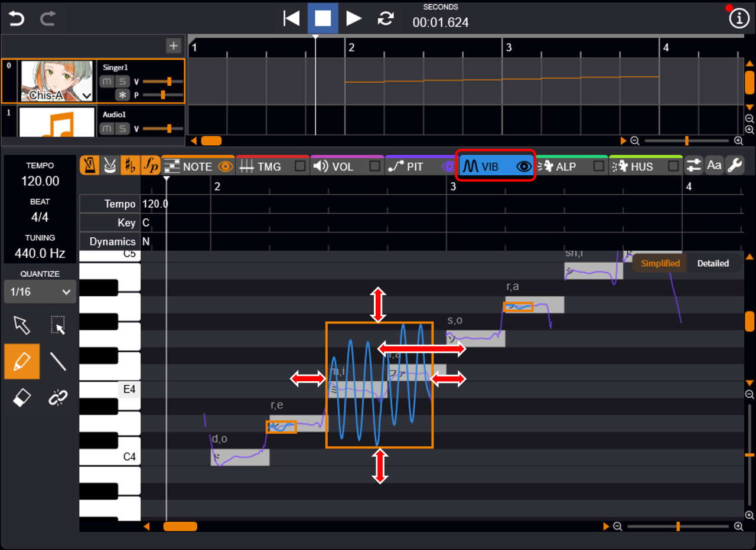The height and width of the screenshot is (550, 756).
Task: Enable the HUS checkbox
Action: point(673,166)
